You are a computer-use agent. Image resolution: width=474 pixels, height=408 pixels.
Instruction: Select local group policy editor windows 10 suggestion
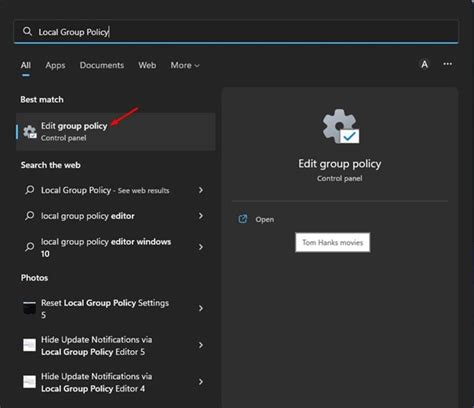pos(106,247)
